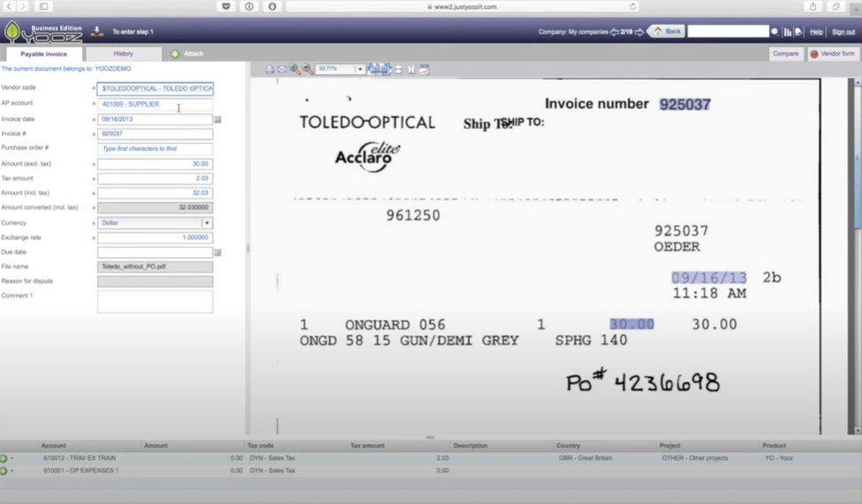The width and height of the screenshot is (862, 504).
Task: Click the Safari address bar
Action: pyautogui.click(x=462, y=6)
